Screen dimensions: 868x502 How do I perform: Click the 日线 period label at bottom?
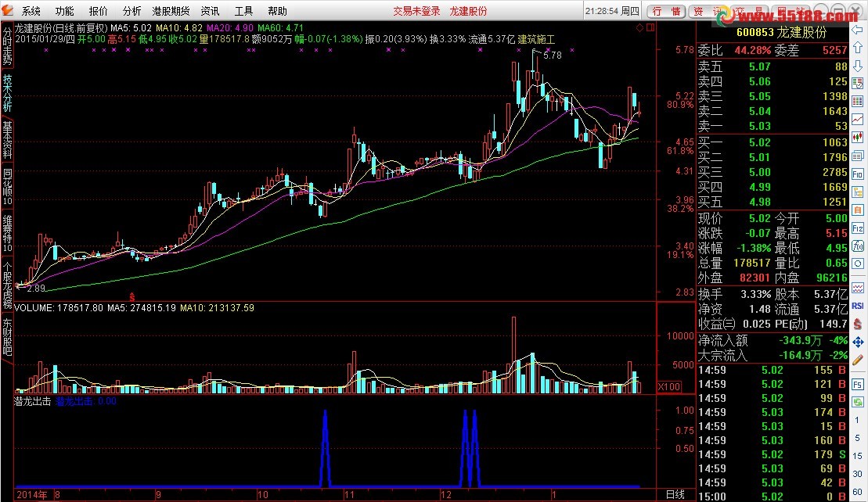[x=675, y=495]
